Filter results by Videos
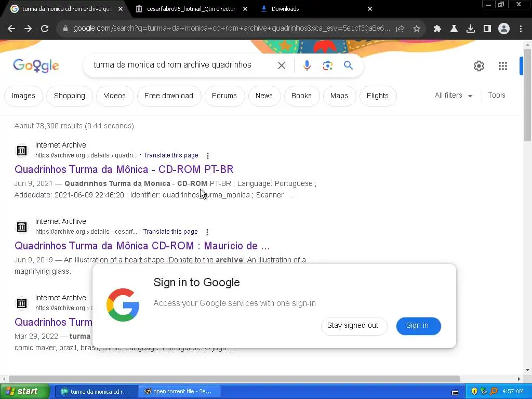The width and height of the screenshot is (532, 399). click(x=115, y=96)
